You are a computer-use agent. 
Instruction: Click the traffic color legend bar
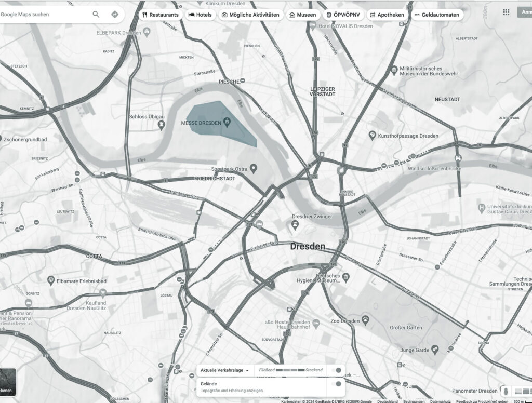tap(290, 370)
